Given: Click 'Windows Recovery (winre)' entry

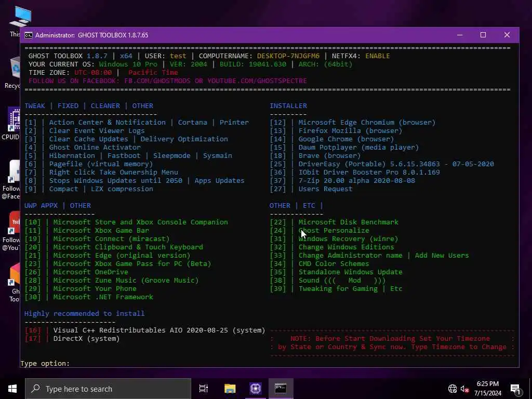Looking at the screenshot, I should point(349,239).
